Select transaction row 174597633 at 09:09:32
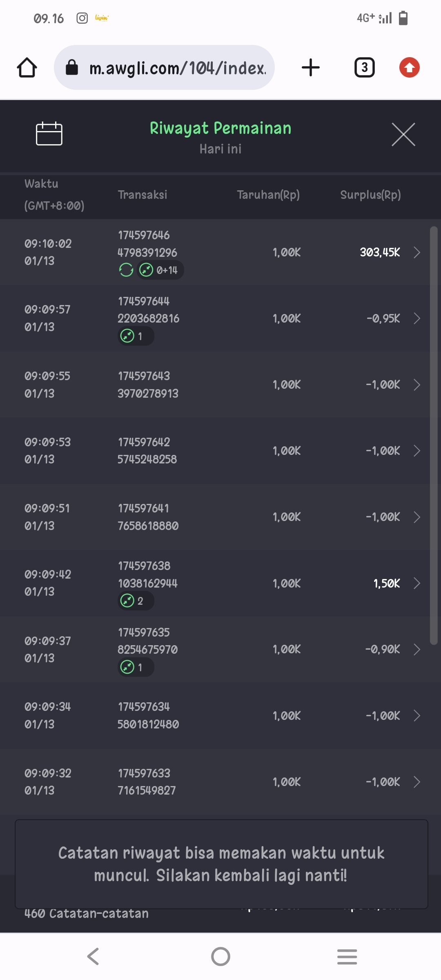Image resolution: width=441 pixels, height=980 pixels. pyautogui.click(x=220, y=782)
